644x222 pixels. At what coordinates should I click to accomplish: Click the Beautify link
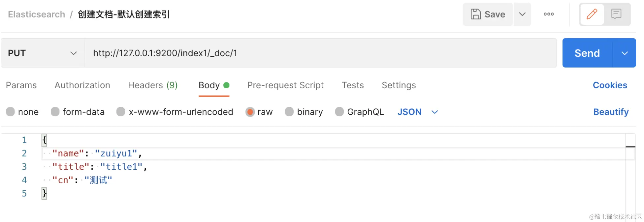(x=611, y=112)
